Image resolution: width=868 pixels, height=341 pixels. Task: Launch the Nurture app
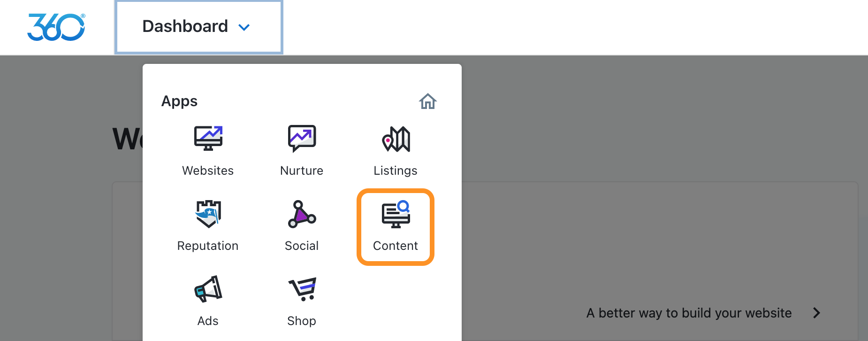tap(302, 139)
